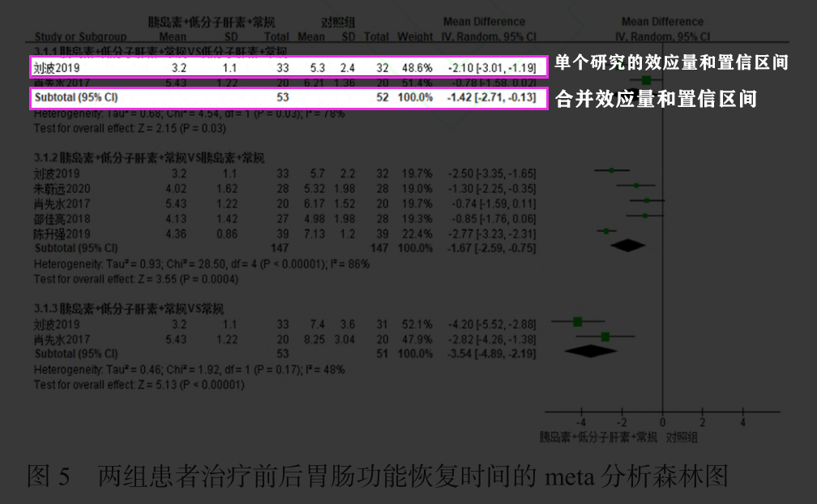Click the 陈升强2019 study label
The height and width of the screenshot is (504, 817).
pos(62,234)
